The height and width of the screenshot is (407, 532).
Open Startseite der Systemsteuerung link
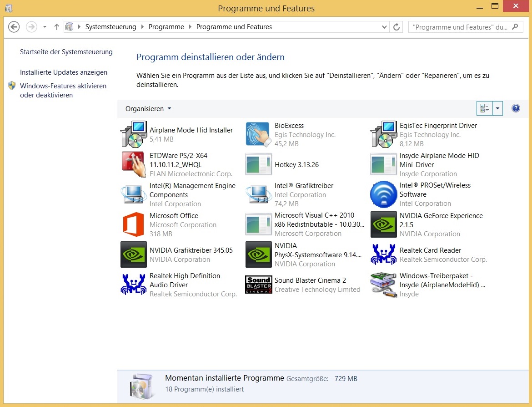coord(66,52)
